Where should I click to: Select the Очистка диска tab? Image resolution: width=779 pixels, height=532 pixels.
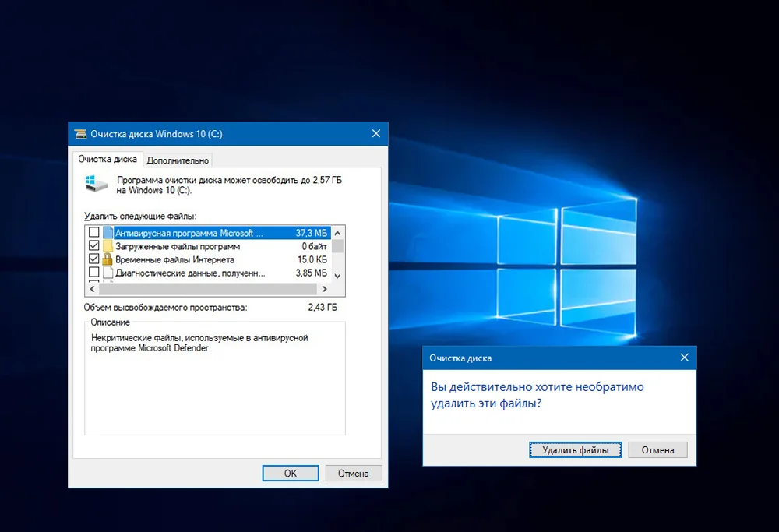click(108, 160)
